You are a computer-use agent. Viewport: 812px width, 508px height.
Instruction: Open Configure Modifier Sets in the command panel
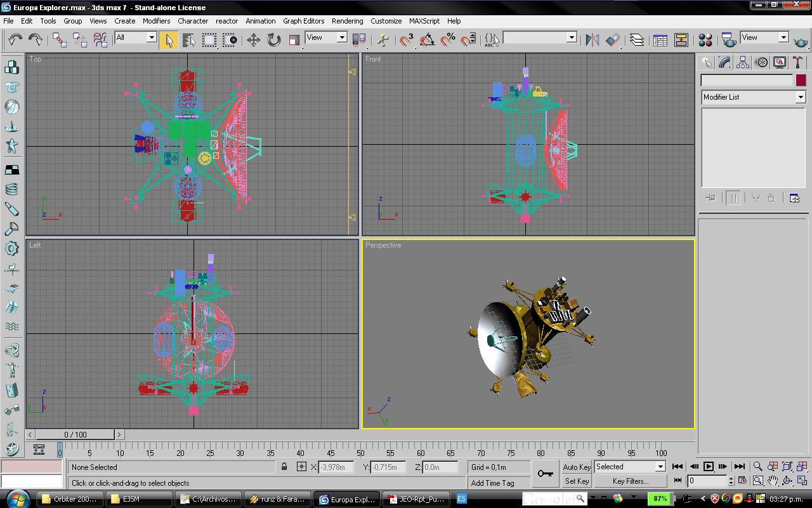(x=794, y=198)
